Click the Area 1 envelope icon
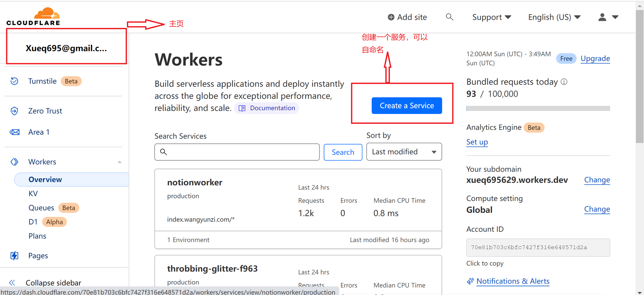 [x=14, y=132]
